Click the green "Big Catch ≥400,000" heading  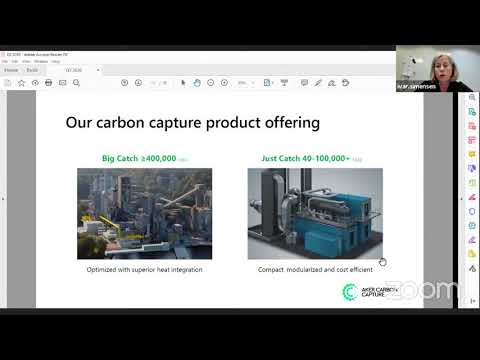[x=139, y=158]
